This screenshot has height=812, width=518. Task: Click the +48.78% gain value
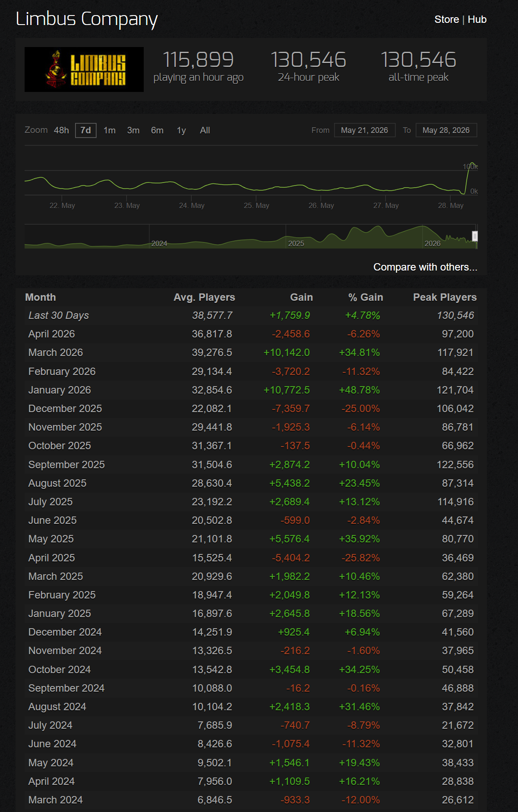click(359, 390)
